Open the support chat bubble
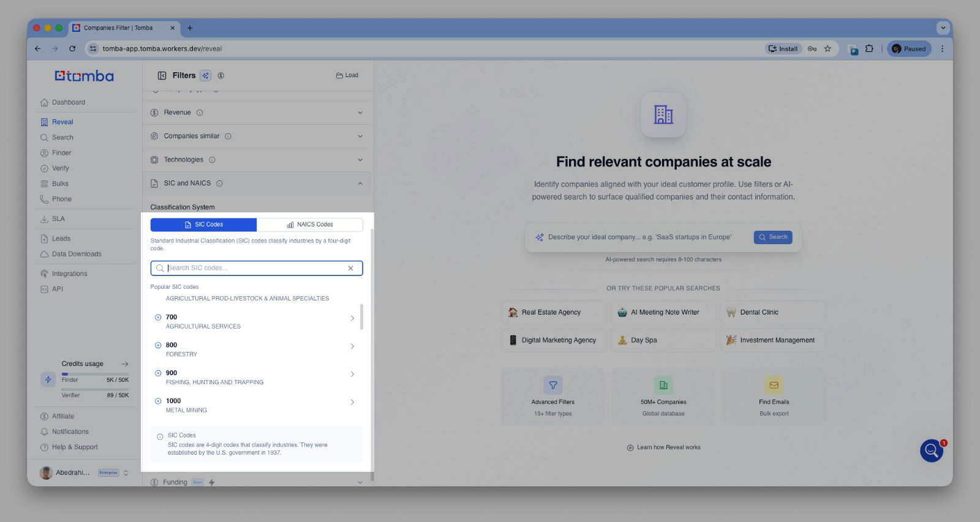Image resolution: width=980 pixels, height=522 pixels. click(x=931, y=451)
